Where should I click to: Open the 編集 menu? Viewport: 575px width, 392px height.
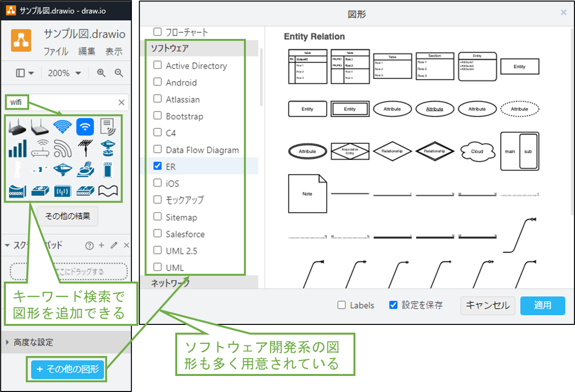click(x=87, y=51)
